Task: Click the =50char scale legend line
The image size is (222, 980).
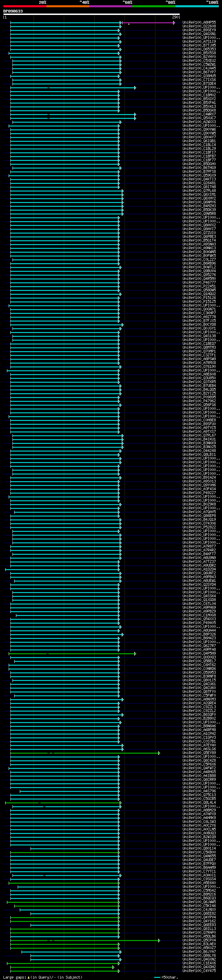Action: (157, 977)
